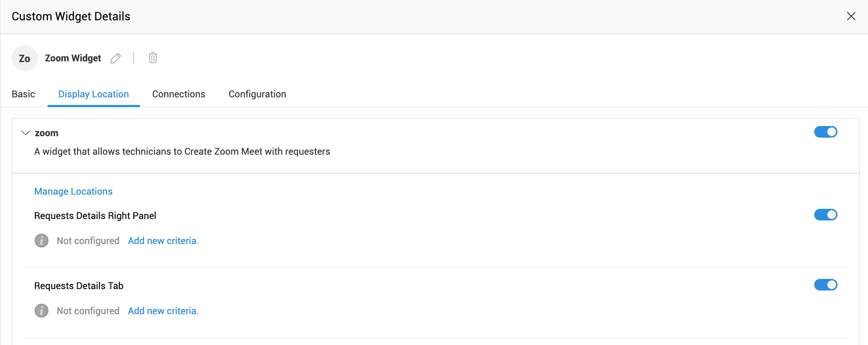Open the Manage Locations link
868x345 pixels.
(x=73, y=191)
